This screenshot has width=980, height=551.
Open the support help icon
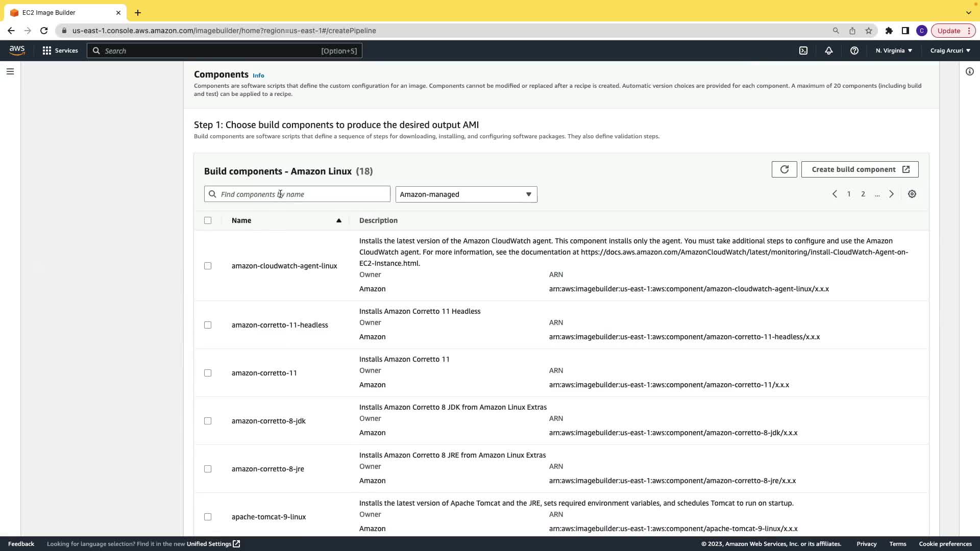click(x=854, y=51)
